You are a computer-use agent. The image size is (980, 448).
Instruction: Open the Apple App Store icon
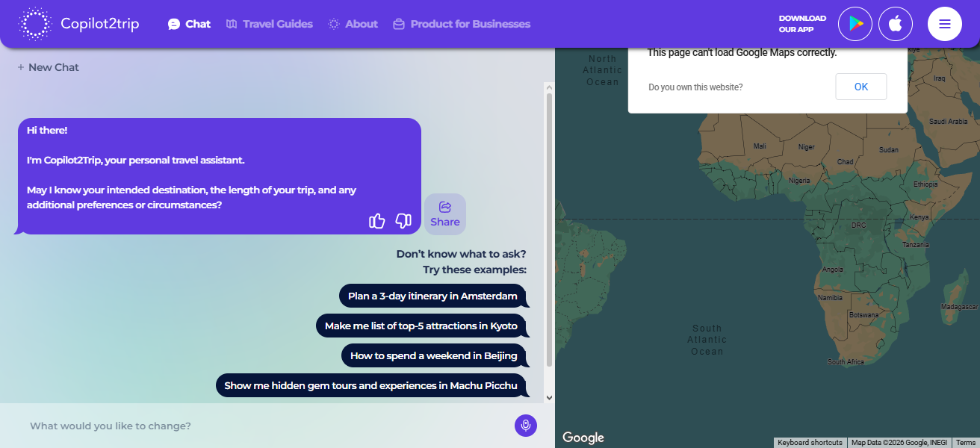click(896, 24)
